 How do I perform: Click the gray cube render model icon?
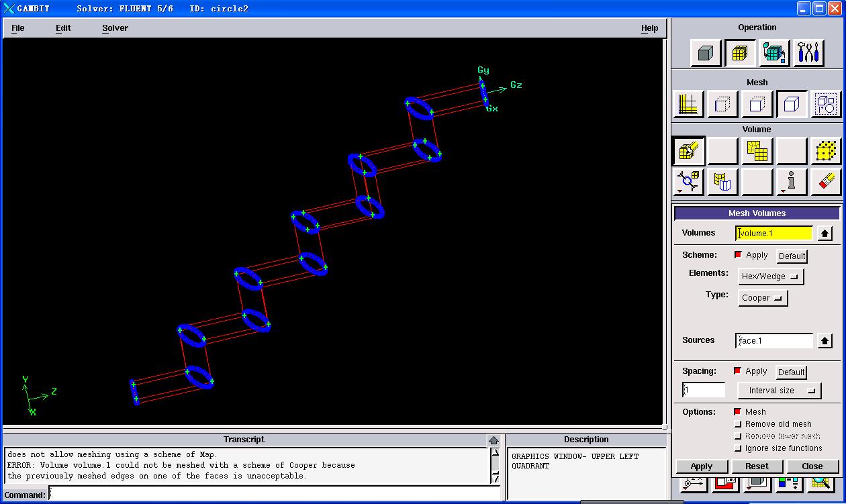(757, 483)
